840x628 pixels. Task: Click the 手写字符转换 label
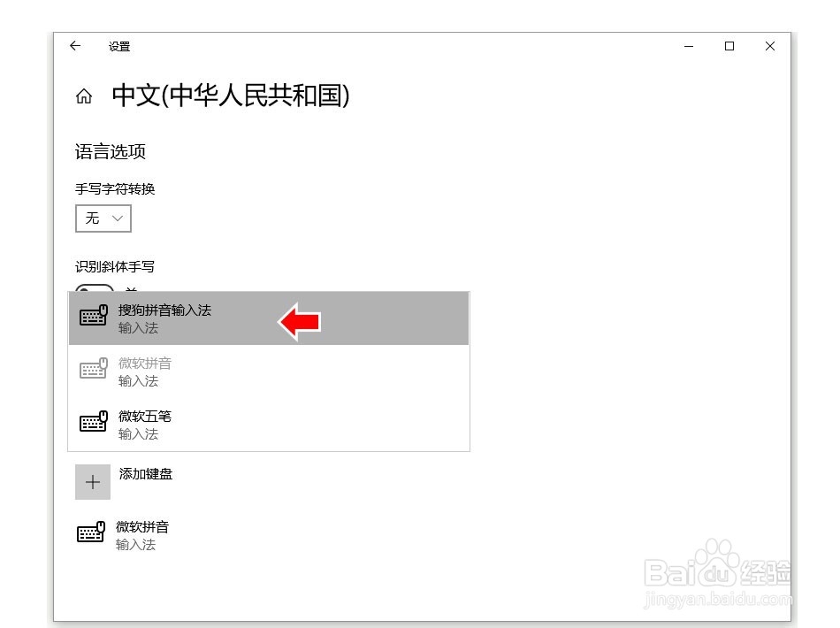(x=115, y=188)
